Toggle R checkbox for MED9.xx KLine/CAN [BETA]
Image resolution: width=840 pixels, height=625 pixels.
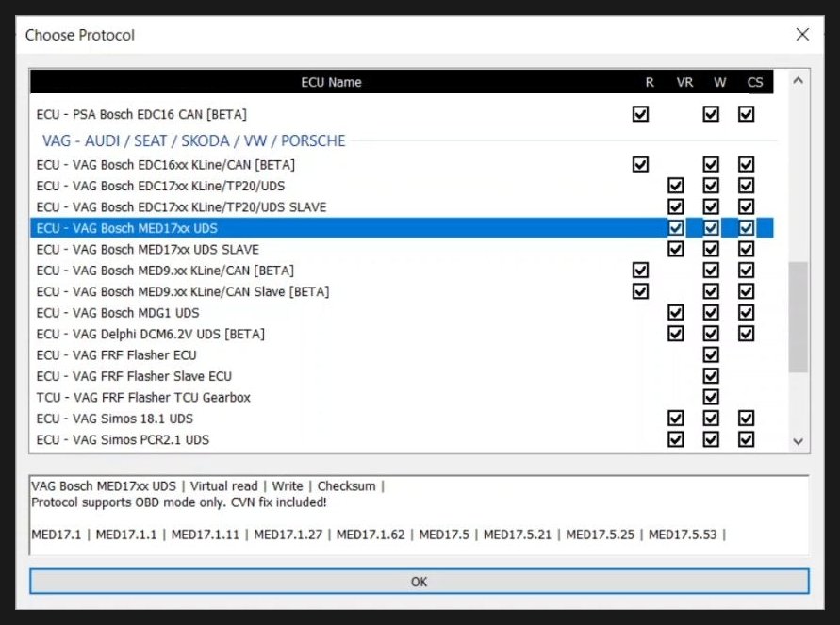pyautogui.click(x=640, y=271)
